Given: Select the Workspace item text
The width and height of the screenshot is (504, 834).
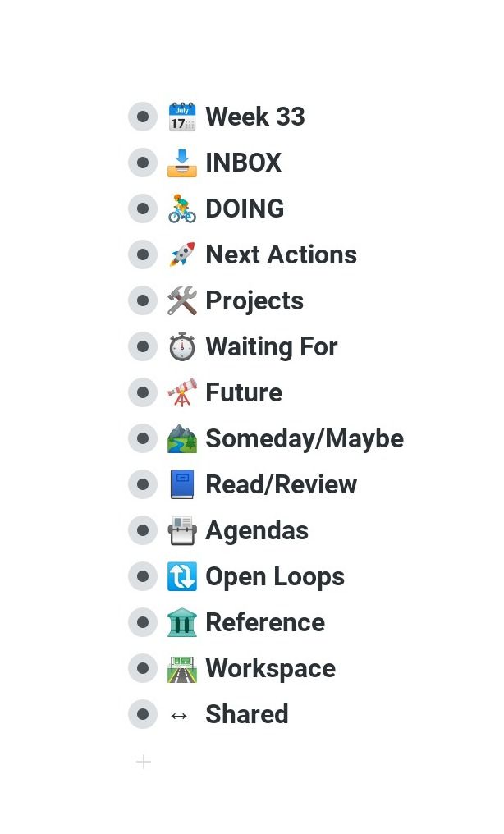Looking at the screenshot, I should [x=270, y=668].
